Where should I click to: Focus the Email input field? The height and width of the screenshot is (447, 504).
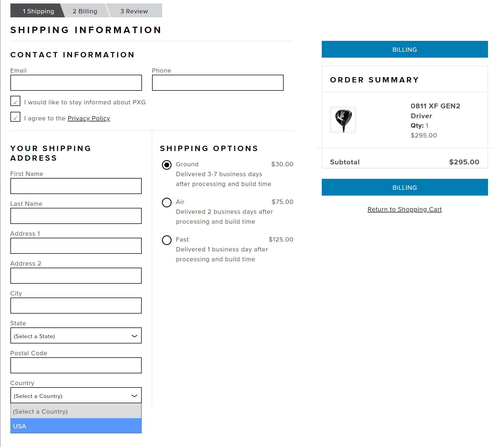pos(76,83)
